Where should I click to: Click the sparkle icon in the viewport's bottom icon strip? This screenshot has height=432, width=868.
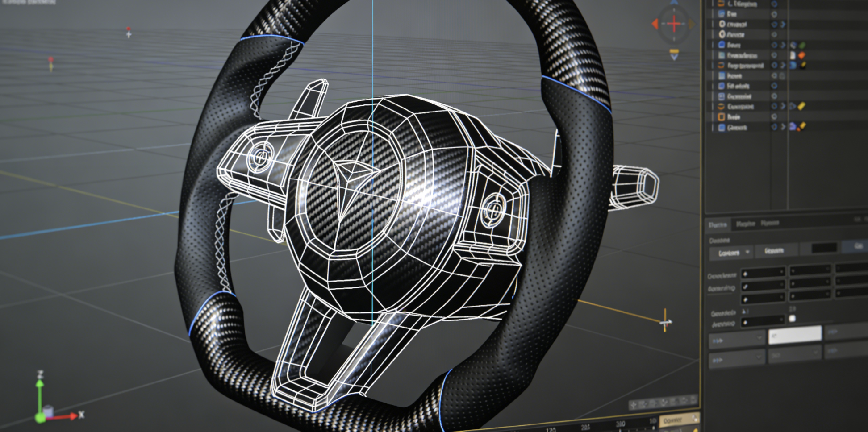click(x=634, y=405)
